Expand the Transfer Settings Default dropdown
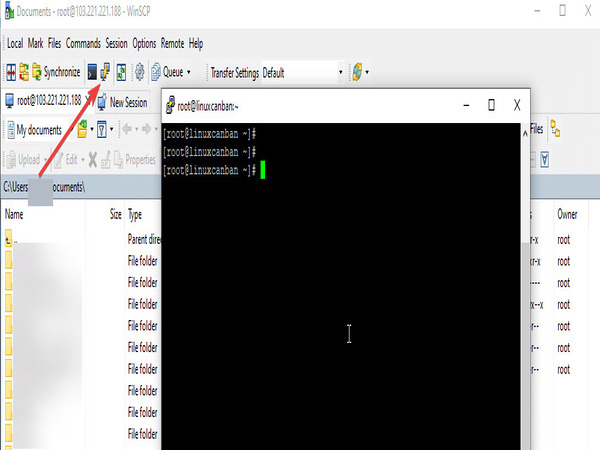The height and width of the screenshot is (450, 600). [340, 72]
